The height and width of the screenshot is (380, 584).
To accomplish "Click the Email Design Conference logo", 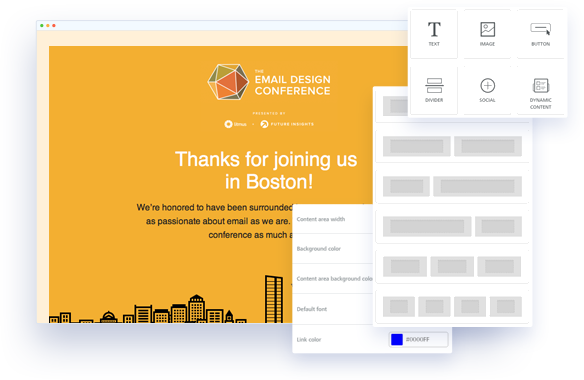I will coord(269,82).
